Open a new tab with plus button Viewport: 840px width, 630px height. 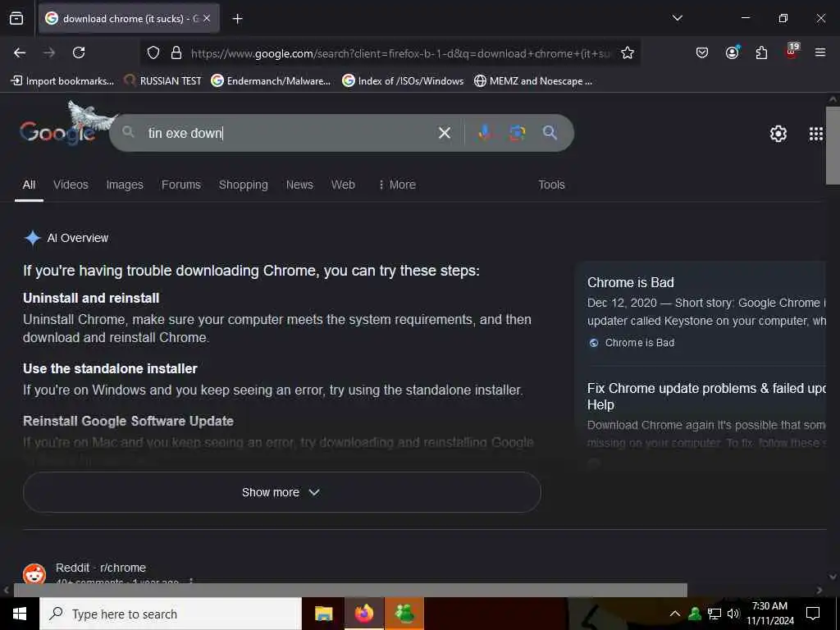(x=237, y=19)
